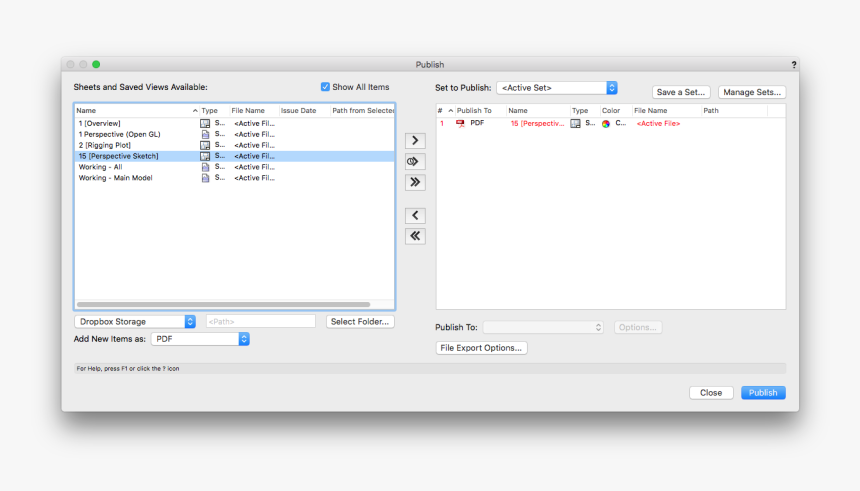860x491 pixels.
Task: Click the remove item left-arrow button
Action: tap(415, 216)
